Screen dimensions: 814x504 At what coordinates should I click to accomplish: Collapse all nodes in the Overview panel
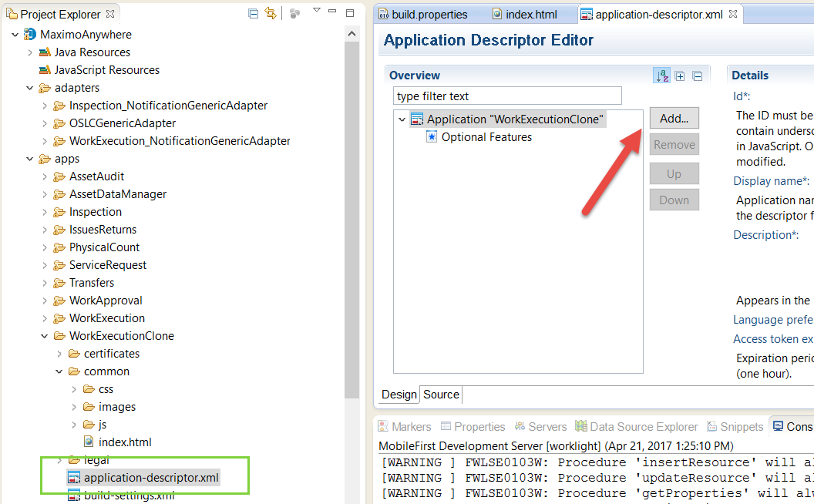tap(697, 76)
